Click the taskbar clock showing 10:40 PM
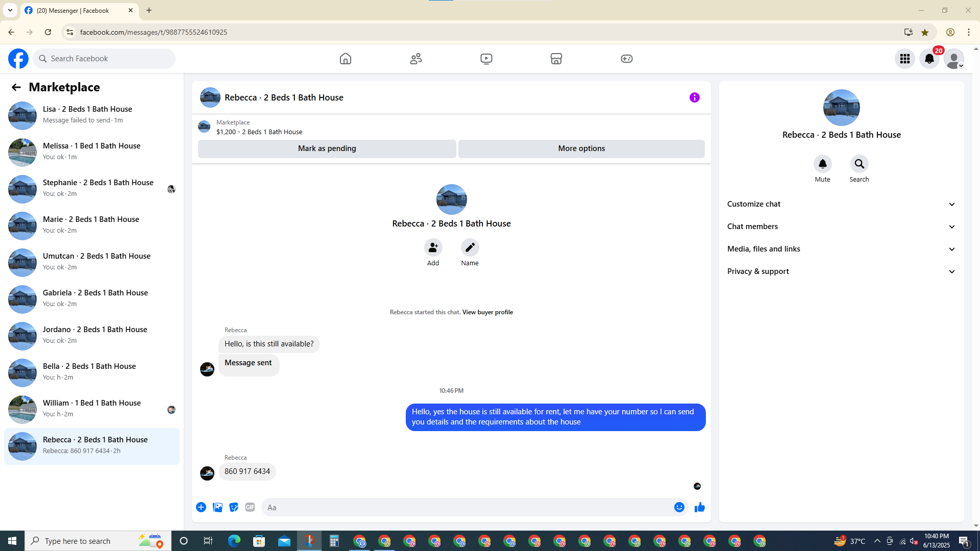 point(936,541)
